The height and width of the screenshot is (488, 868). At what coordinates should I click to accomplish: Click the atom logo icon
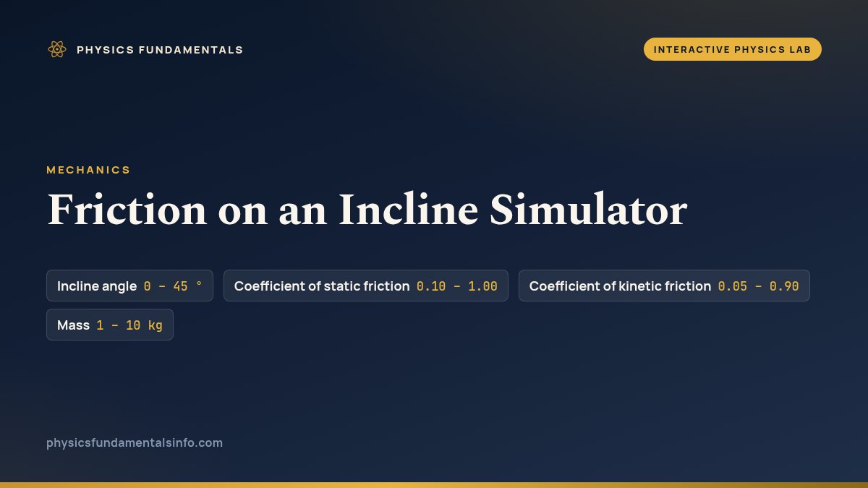pyautogui.click(x=57, y=49)
